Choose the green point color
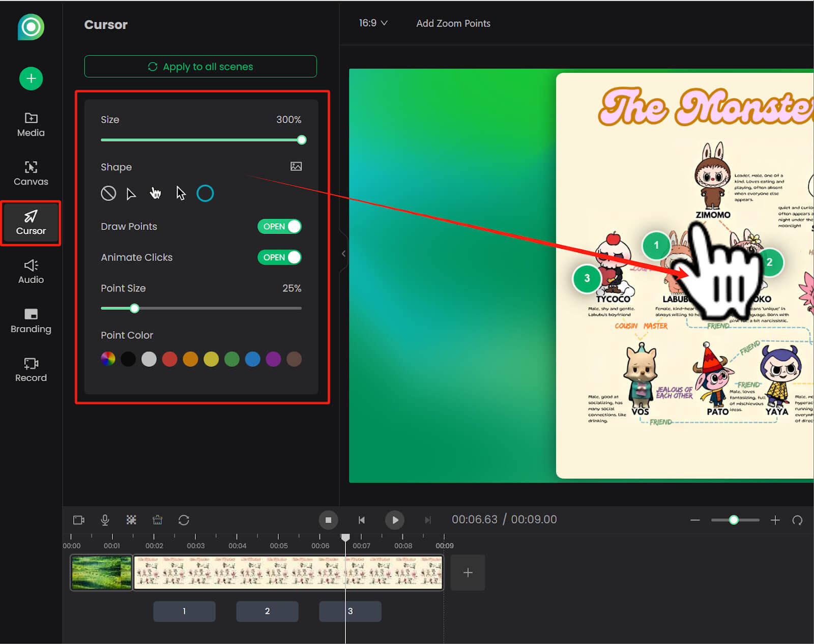The image size is (814, 644). coord(232,359)
